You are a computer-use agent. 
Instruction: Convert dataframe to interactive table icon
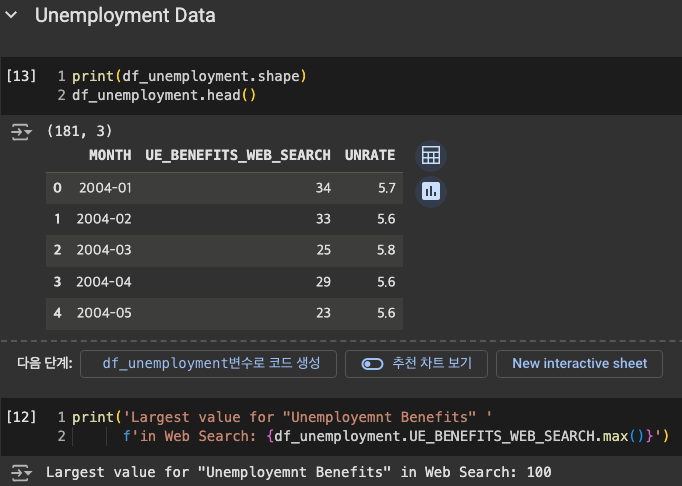431,156
